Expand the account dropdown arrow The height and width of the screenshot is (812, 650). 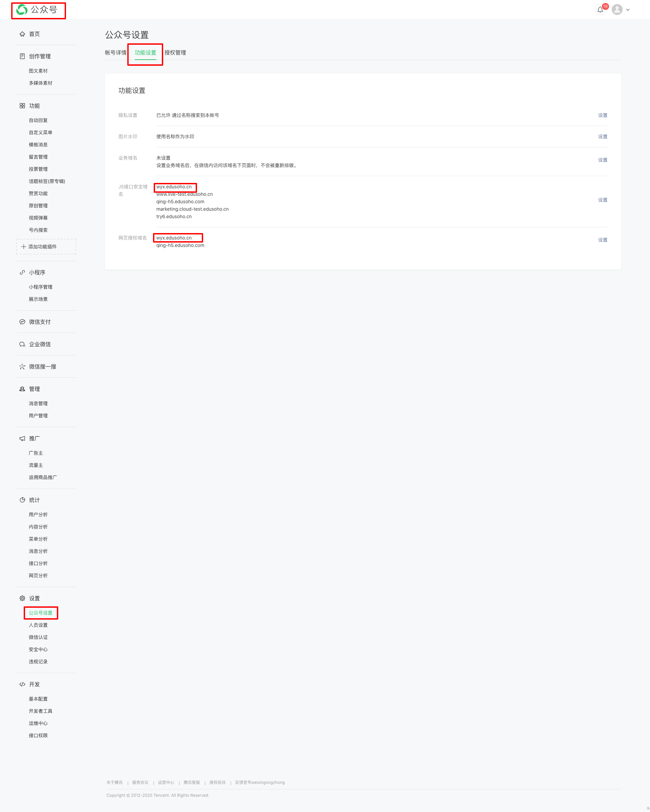pos(628,10)
